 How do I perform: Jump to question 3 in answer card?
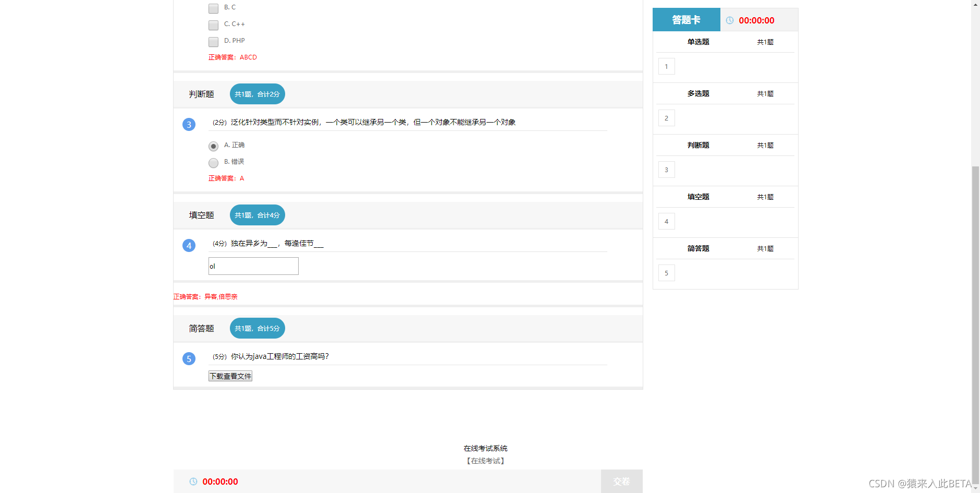click(x=666, y=170)
